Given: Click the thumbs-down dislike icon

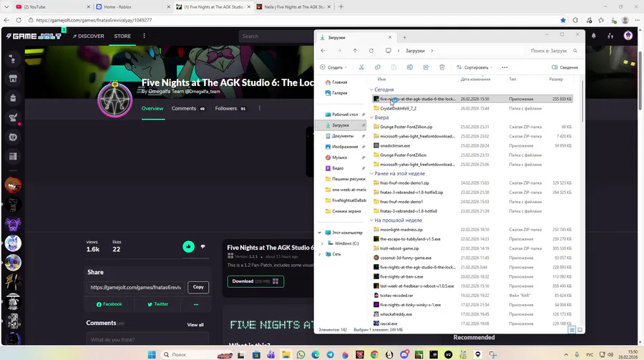Looking at the screenshot, I should pyautogui.click(x=203, y=247).
